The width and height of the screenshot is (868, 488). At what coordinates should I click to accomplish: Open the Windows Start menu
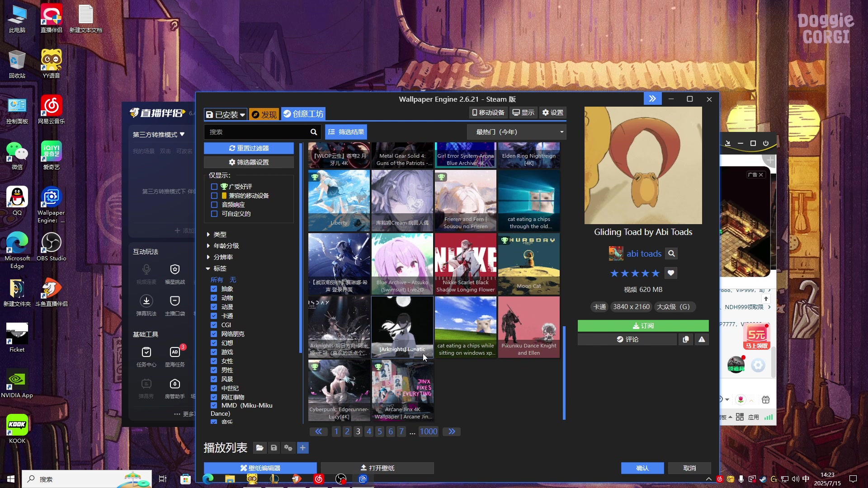point(11,479)
